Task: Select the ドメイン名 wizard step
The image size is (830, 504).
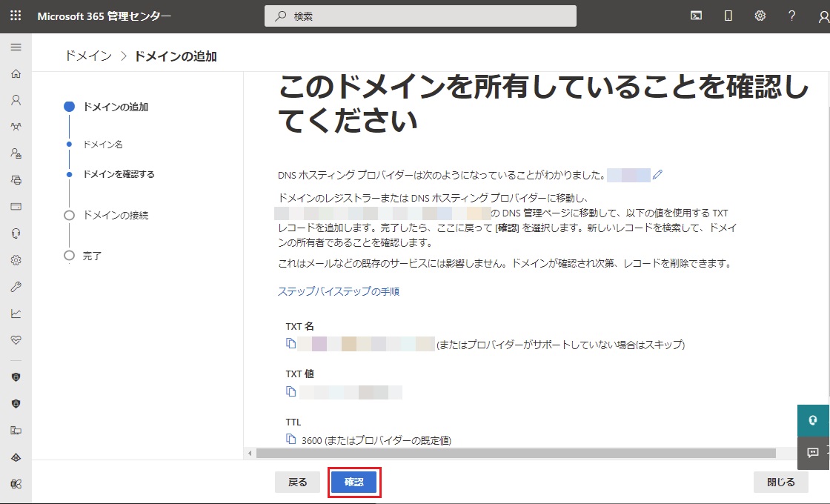Action: [x=103, y=145]
